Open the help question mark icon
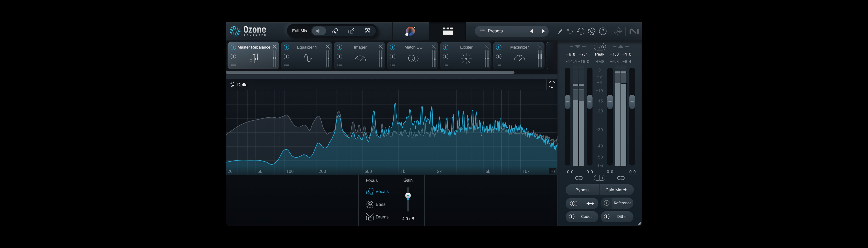Screen dimensions: 868x248 [x=603, y=31]
